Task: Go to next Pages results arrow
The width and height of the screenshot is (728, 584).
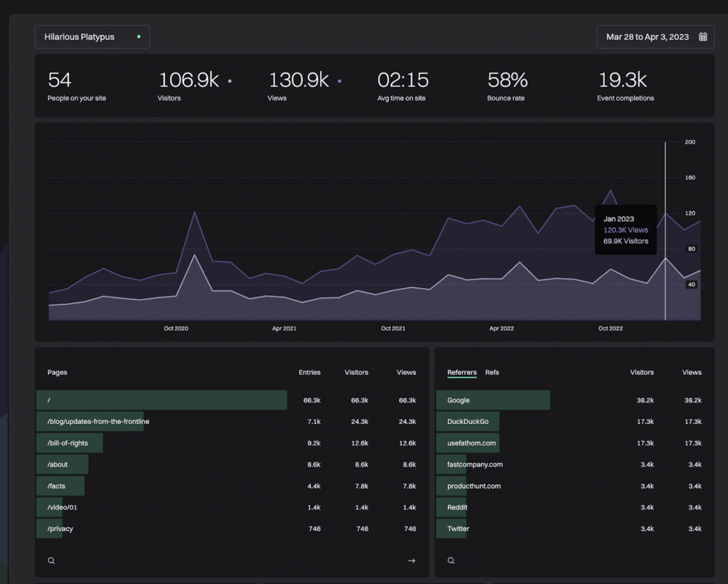Action: 412,561
